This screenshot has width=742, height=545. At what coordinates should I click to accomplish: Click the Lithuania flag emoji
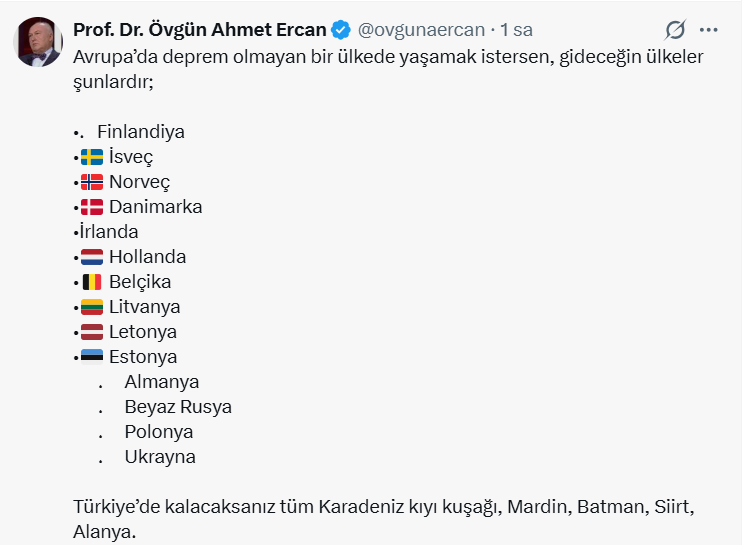tap(92, 307)
